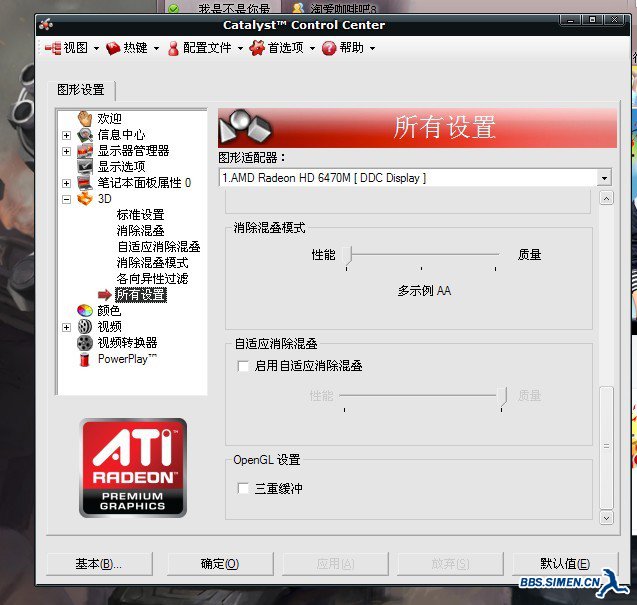Open the 图形适配器 adapter combo box arrow
Viewport: 637px width, 605px height.
[x=604, y=178]
